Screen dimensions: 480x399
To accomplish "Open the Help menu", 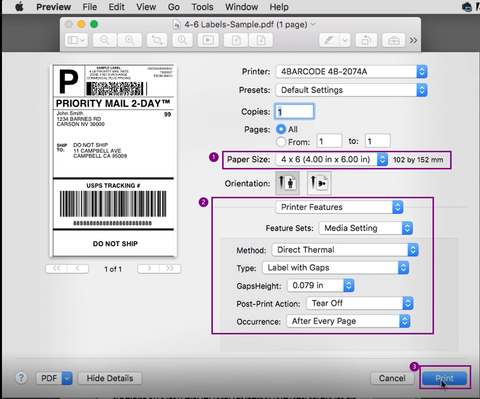I will [x=279, y=7].
